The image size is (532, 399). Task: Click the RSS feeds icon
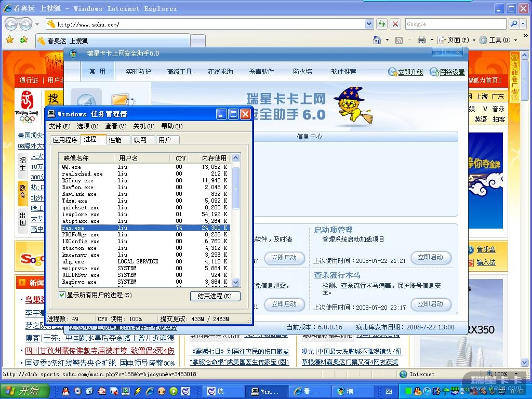coord(399,41)
